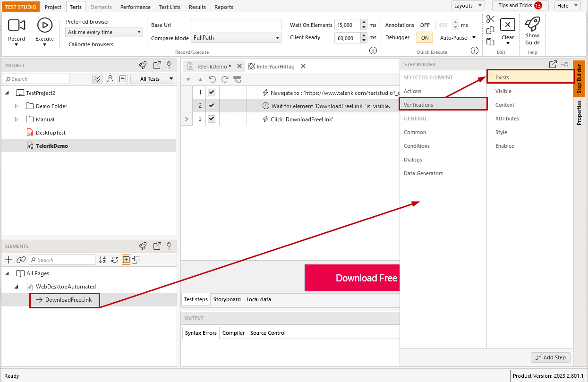Image resolution: width=588 pixels, height=382 pixels.
Task: Switch to the Local data tab
Action: click(259, 299)
